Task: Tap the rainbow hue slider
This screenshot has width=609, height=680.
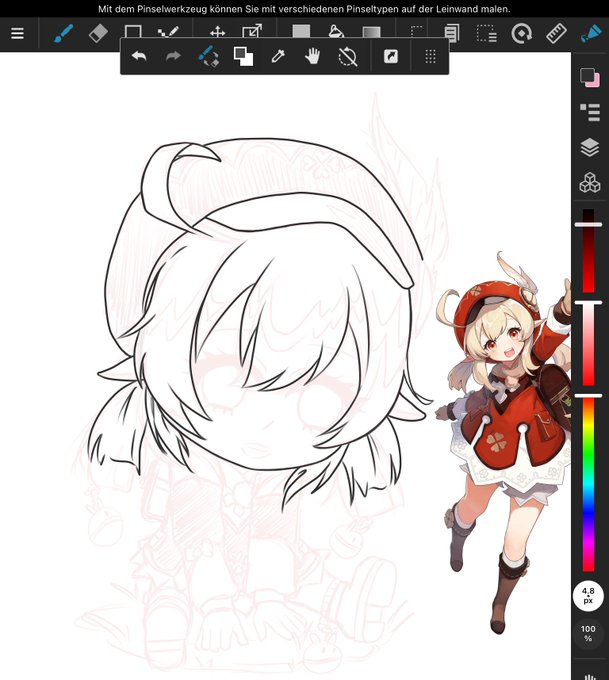Action: (589, 484)
